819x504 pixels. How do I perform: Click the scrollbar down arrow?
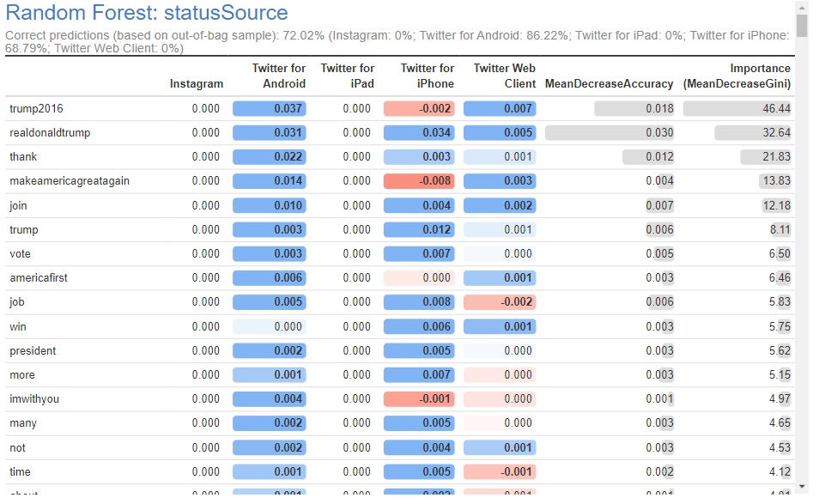point(802,487)
